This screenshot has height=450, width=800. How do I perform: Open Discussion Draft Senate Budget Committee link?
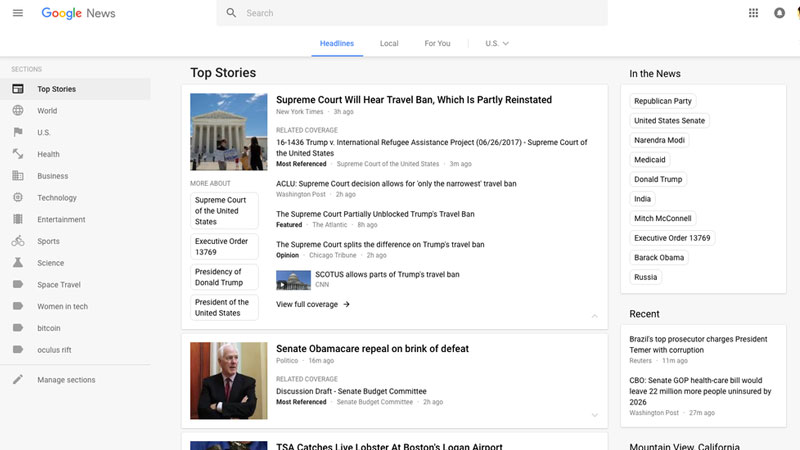(x=351, y=391)
